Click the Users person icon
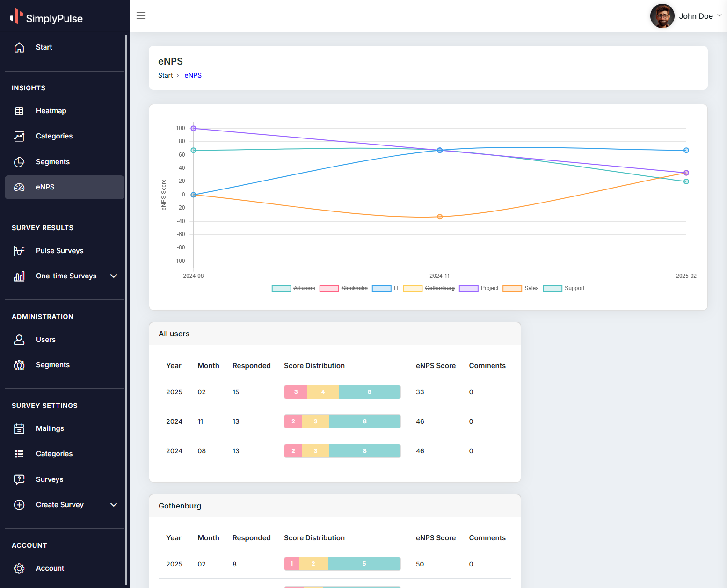This screenshot has height=588, width=727. [19, 340]
